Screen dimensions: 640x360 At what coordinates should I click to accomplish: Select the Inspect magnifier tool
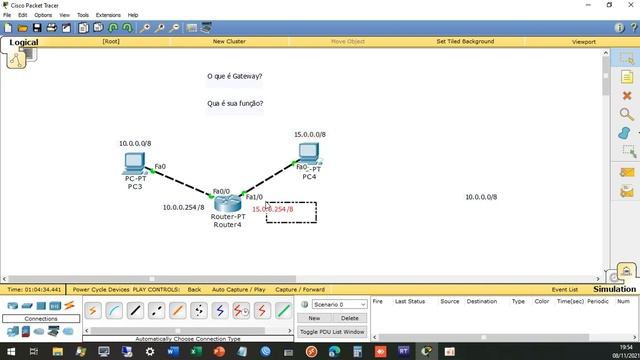coord(626,114)
